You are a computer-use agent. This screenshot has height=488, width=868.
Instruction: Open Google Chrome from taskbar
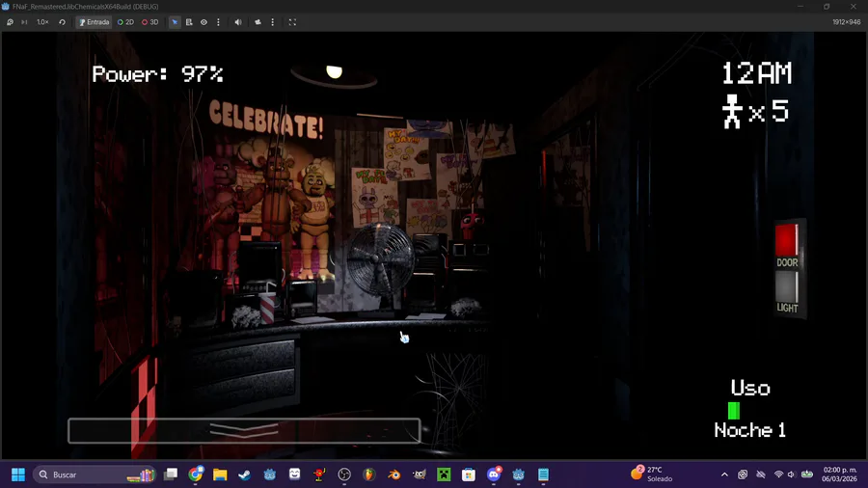pos(196,474)
